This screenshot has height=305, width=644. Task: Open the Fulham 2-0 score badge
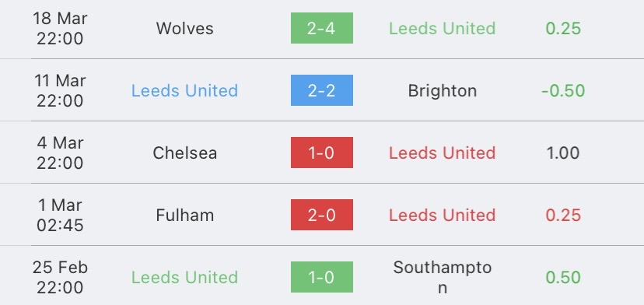321,215
